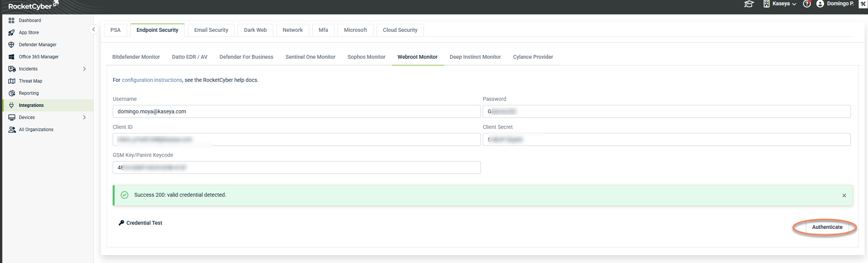Switch to the PSA tab
Screen dimensions: 868x263
[115, 30]
